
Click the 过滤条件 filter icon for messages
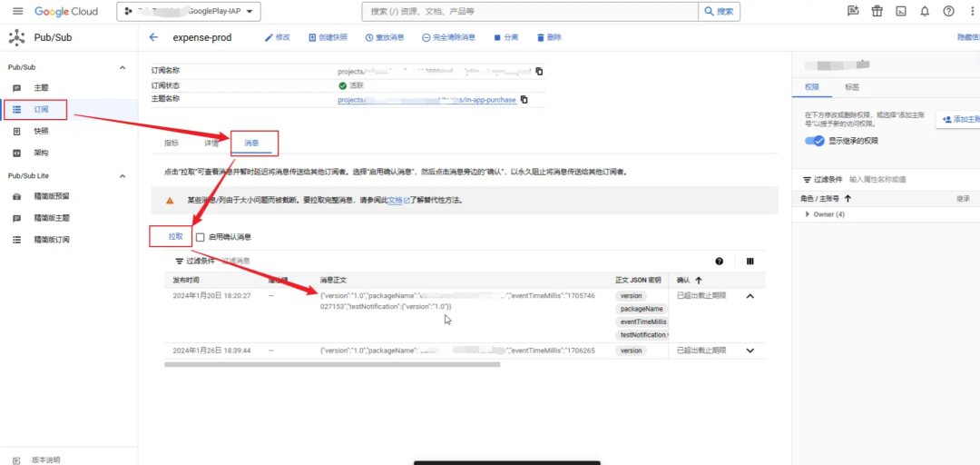pos(178,261)
